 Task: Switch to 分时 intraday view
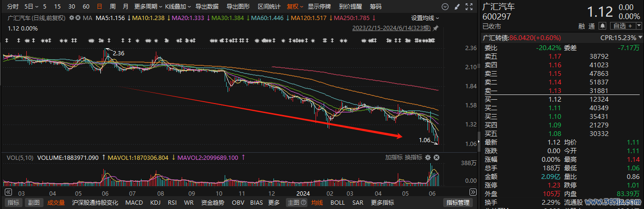pos(13,7)
